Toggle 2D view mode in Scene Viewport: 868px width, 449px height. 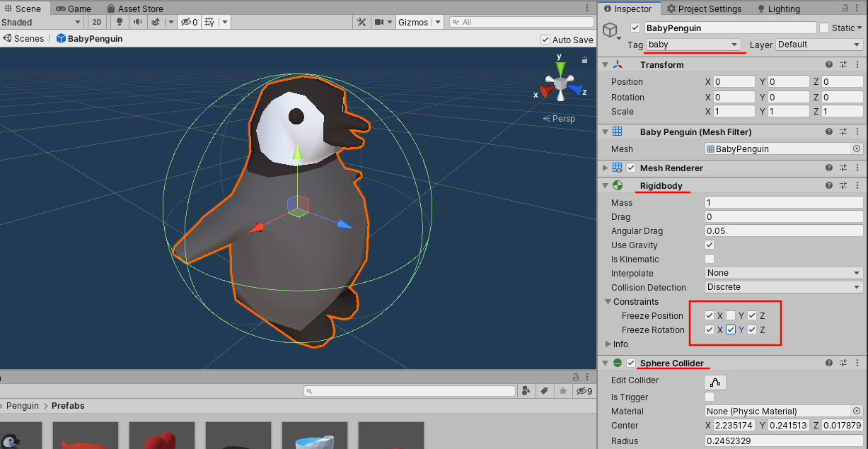pos(97,22)
